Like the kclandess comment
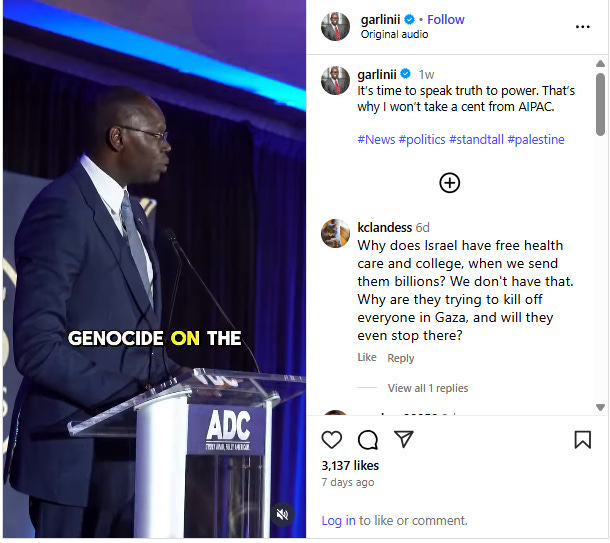Screen dimensions: 610x543 [x=367, y=357]
